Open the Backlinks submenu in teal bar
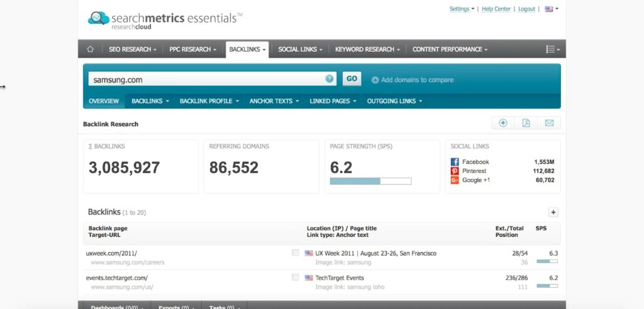Viewport: 644px width, 309px height. pyautogui.click(x=150, y=101)
